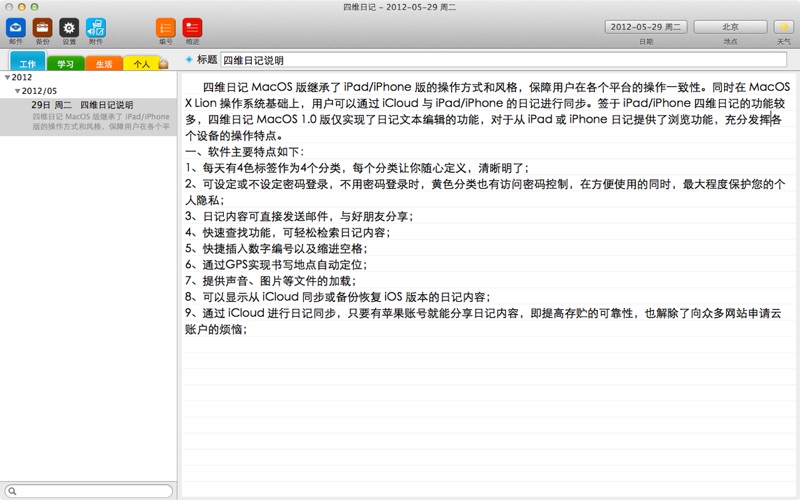Viewport: 800px width, 500px height.
Task: Click the 2012 year label in tree
Action: (21, 78)
